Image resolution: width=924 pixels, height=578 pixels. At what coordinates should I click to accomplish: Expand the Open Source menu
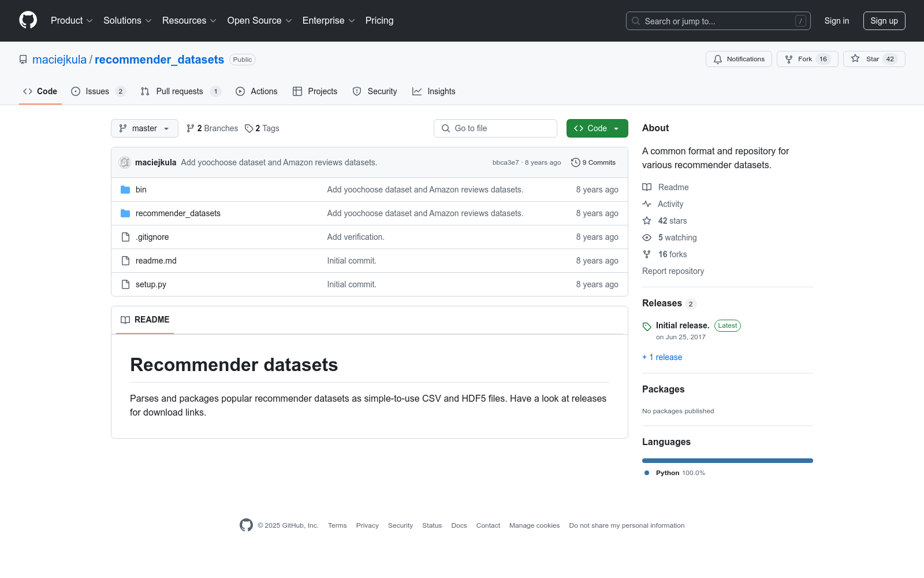pyautogui.click(x=260, y=21)
